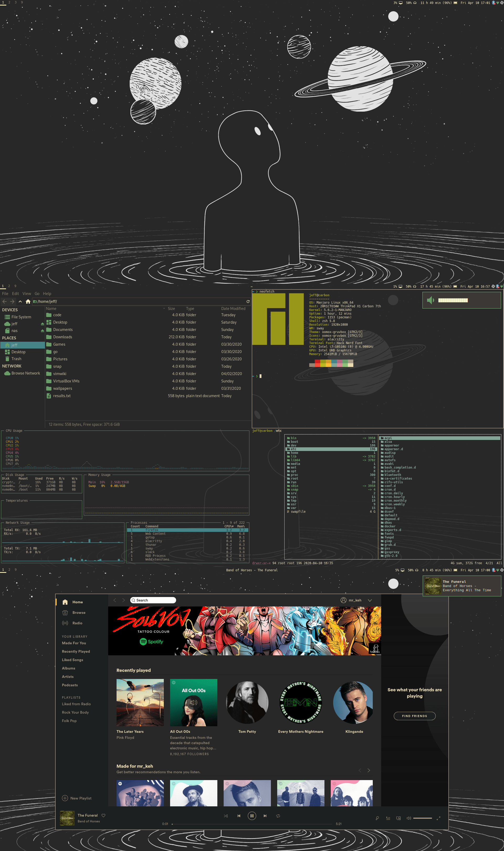
Task: Enable repeat mode in Spotify
Action: 278,816
